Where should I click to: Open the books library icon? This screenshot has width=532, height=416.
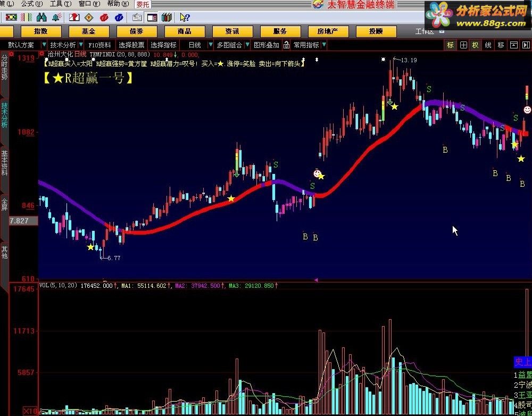(x=167, y=17)
